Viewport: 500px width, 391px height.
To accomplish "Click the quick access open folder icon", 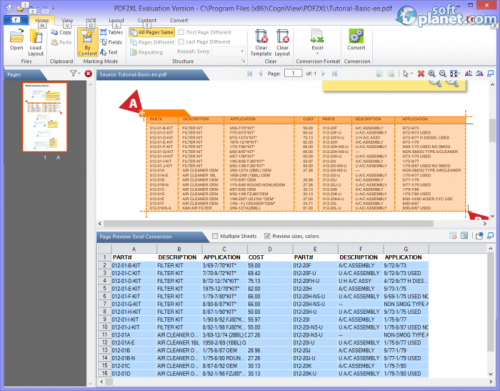I will [x=21, y=8].
